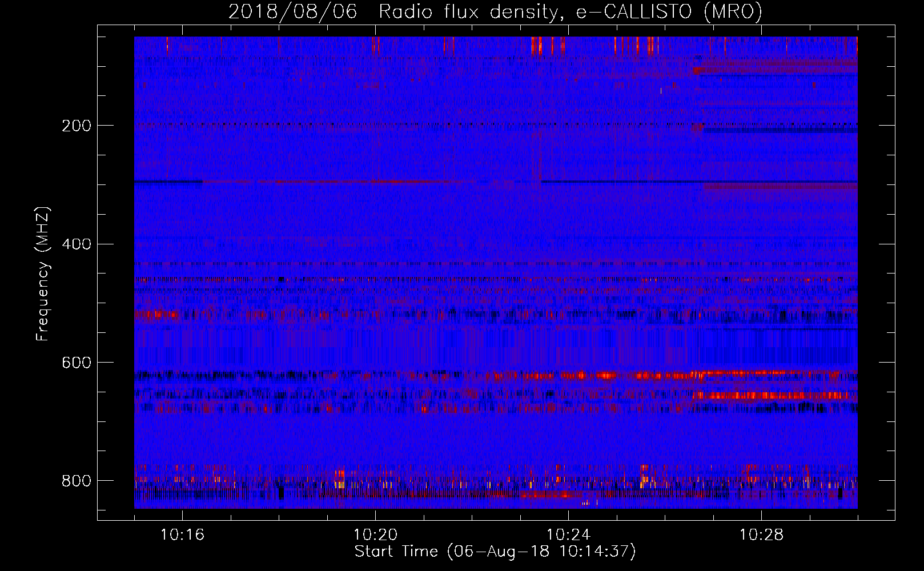Select the 400 frequency axis label
924x571 pixels.
click(77, 244)
